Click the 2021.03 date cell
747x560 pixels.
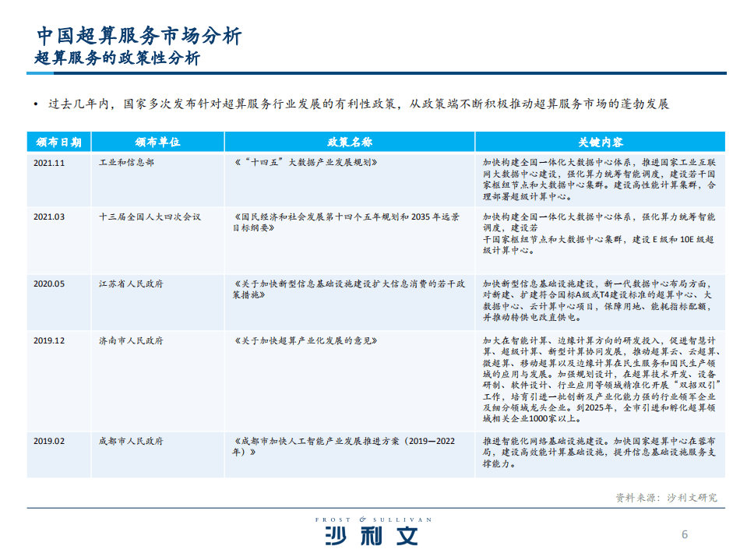pyautogui.click(x=48, y=217)
